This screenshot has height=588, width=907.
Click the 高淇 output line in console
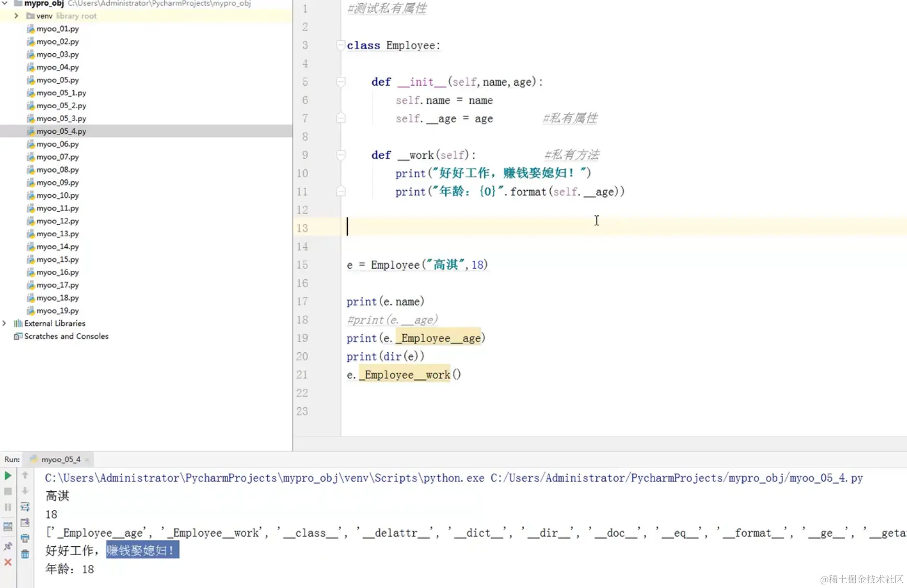coord(58,496)
